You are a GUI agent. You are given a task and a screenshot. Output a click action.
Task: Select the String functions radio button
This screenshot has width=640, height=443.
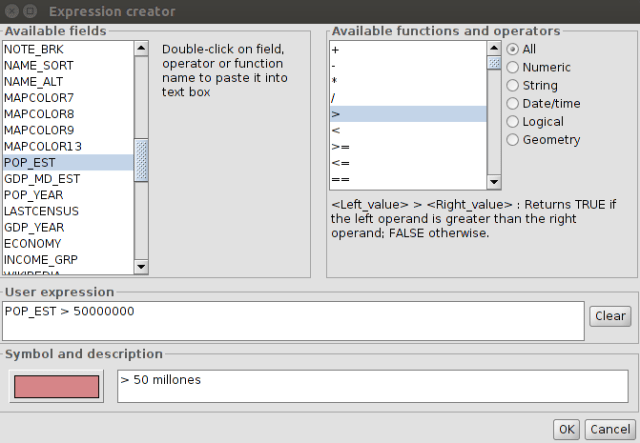pyautogui.click(x=514, y=85)
